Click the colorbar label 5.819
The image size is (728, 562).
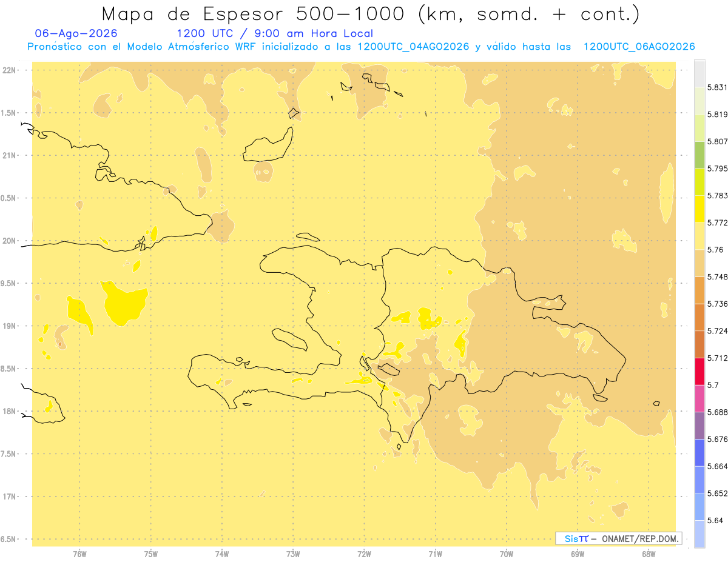717,115
